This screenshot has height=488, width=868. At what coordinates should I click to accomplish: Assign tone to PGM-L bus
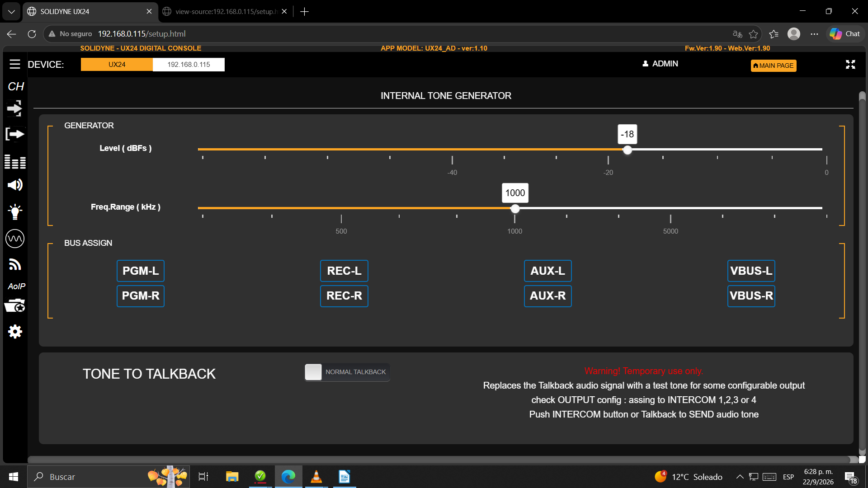point(141,271)
